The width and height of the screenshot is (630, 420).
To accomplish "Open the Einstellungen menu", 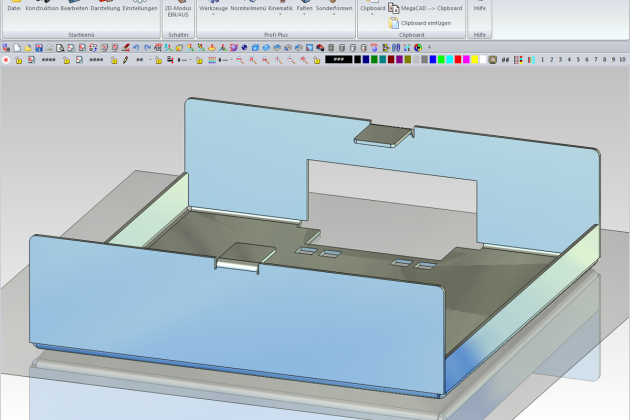I will (140, 8).
